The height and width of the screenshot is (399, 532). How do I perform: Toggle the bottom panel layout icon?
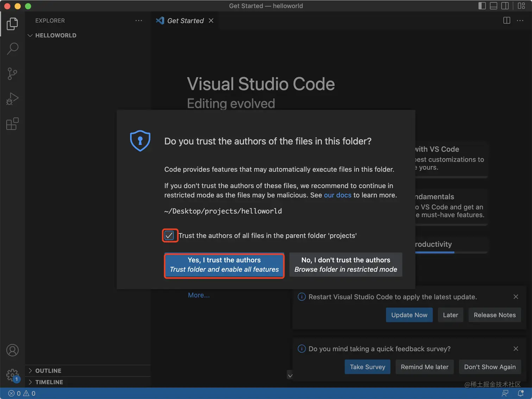point(494,6)
